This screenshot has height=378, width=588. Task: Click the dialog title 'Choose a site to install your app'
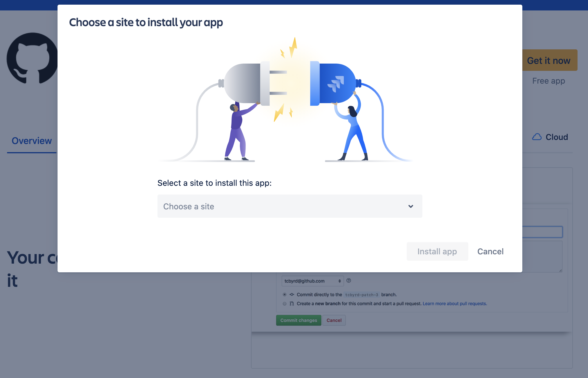146,22
